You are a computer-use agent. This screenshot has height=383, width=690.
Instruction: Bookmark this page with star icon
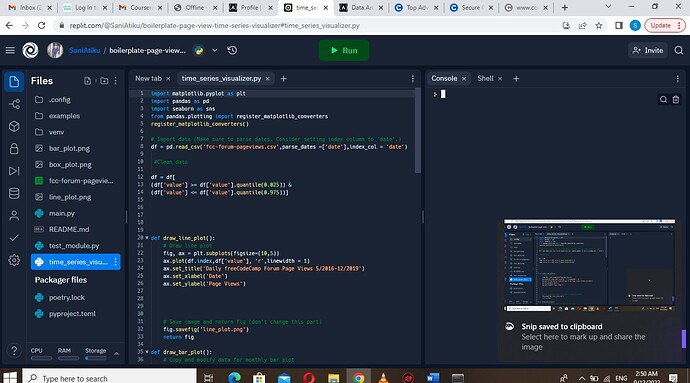pos(598,26)
